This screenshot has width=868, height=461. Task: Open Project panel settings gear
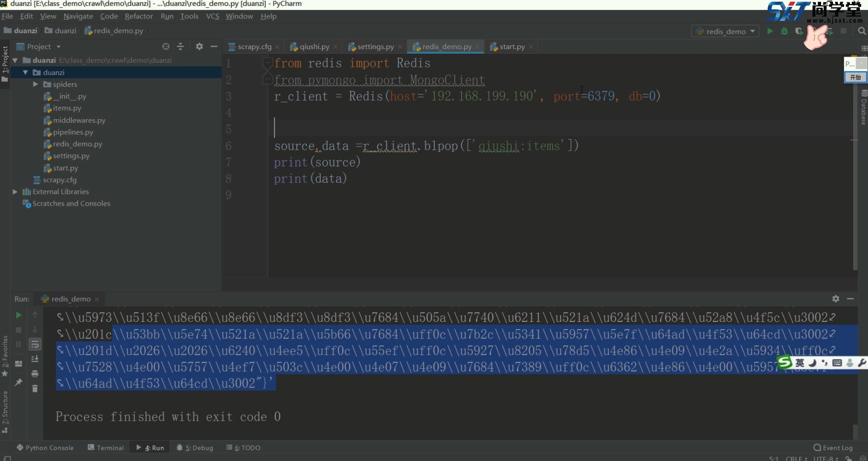(199, 47)
